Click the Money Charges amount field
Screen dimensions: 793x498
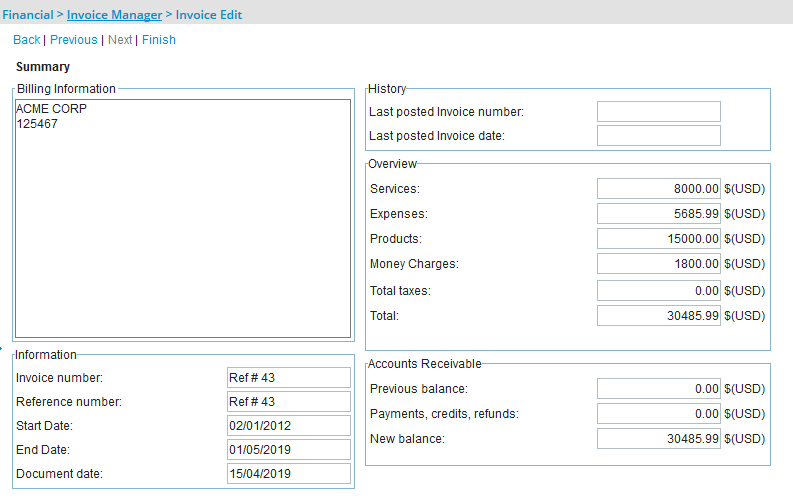(x=658, y=264)
